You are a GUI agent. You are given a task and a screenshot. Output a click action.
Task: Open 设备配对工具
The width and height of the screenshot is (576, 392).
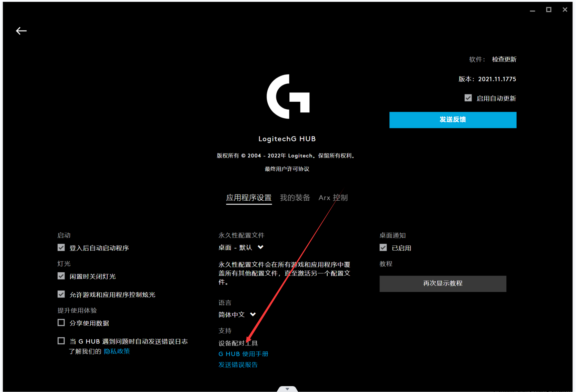[x=238, y=343]
